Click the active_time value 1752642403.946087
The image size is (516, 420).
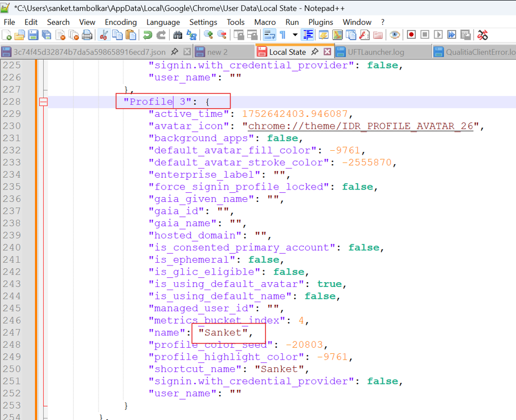[x=295, y=114]
